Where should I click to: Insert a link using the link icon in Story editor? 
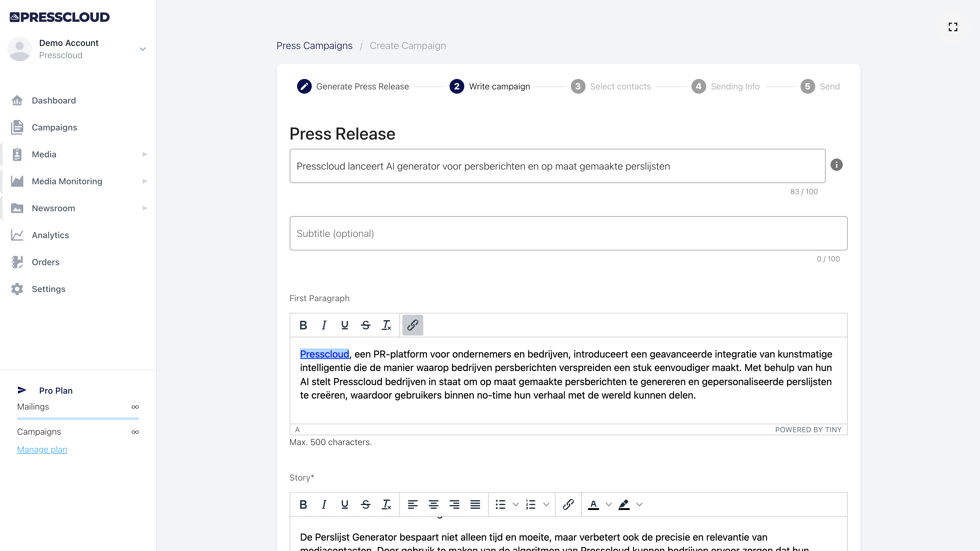(x=568, y=504)
